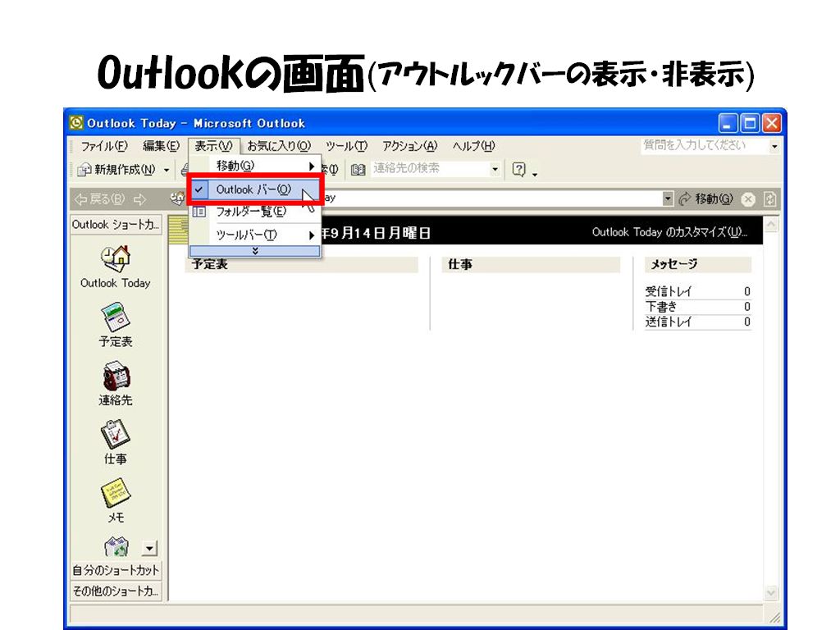Open the ツール menu
The height and width of the screenshot is (630, 840).
point(347,146)
